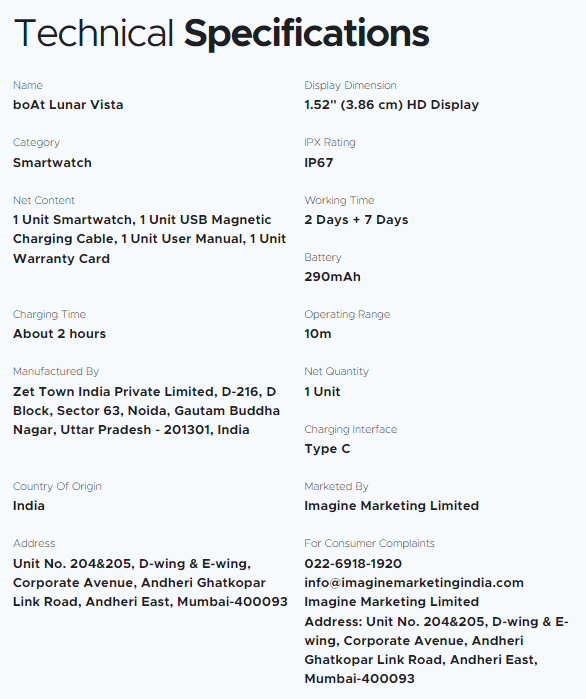The height and width of the screenshot is (699, 586).
Task: Click the Net Content description text
Action: click(x=149, y=239)
